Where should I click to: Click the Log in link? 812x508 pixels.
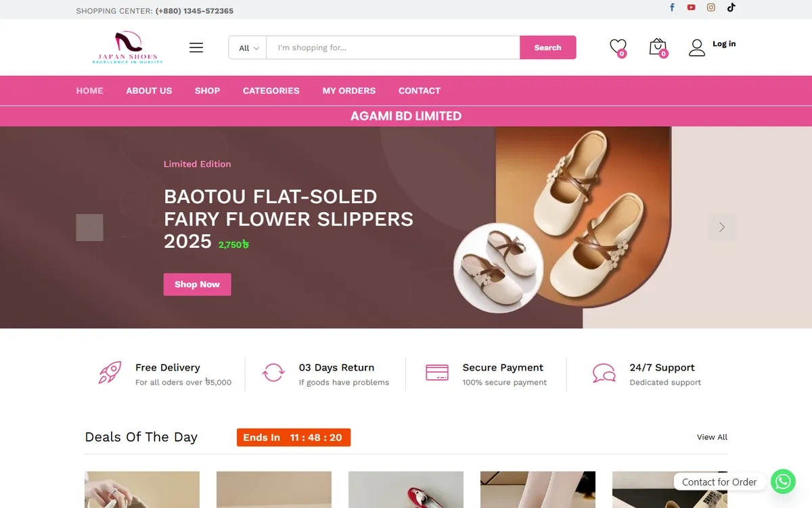[724, 44]
